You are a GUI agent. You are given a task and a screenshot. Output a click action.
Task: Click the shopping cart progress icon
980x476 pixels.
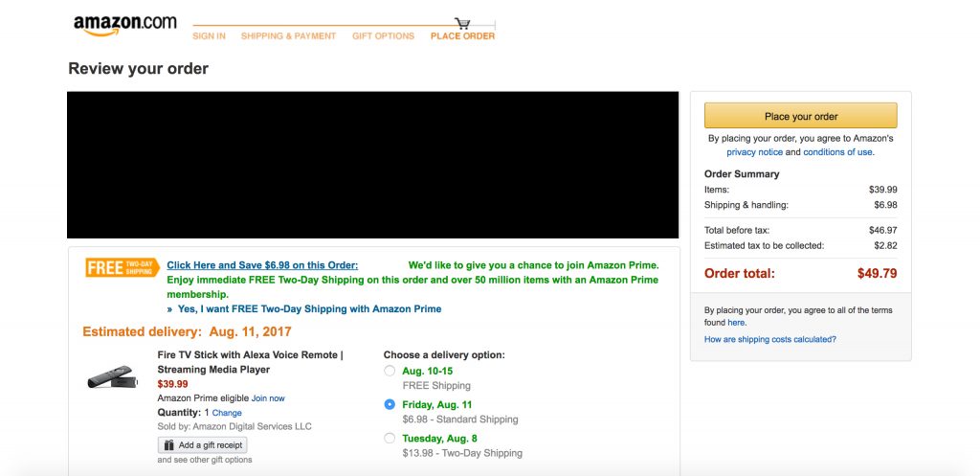463,23
